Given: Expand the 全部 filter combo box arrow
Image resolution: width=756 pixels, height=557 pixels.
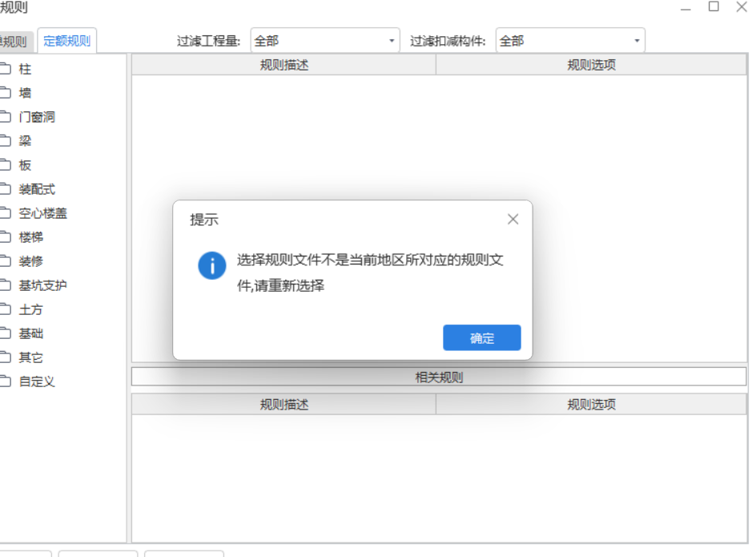Looking at the screenshot, I should pos(392,40).
